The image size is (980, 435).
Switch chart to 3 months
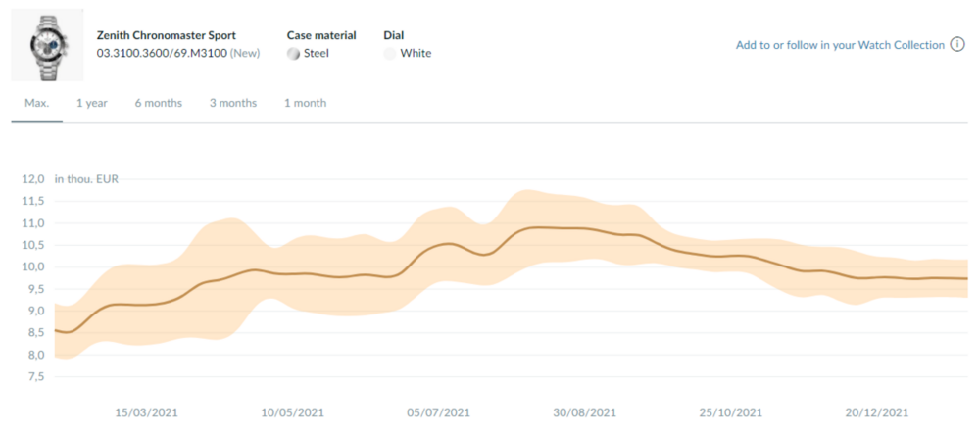233,103
